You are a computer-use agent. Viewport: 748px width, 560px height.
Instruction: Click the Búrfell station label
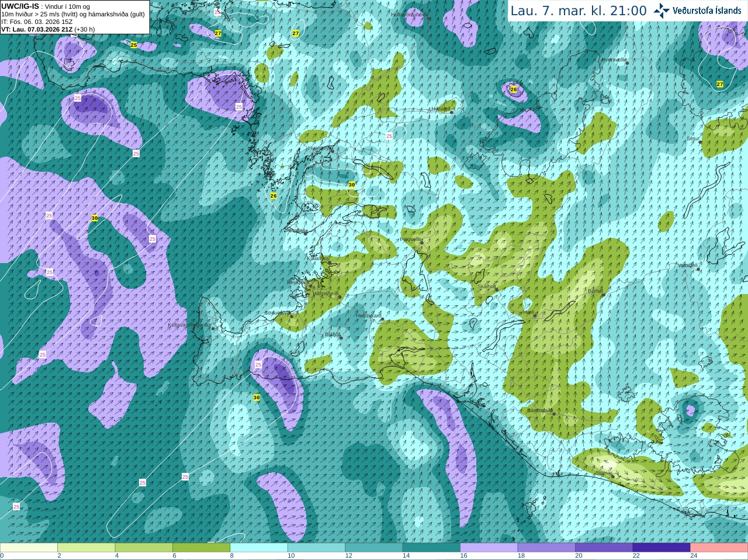pos(595,291)
